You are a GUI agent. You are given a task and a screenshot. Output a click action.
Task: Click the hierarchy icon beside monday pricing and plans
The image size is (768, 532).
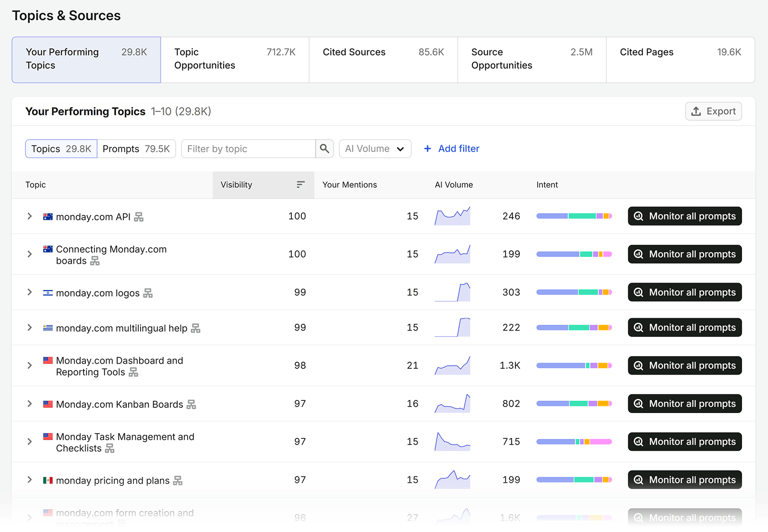pyautogui.click(x=178, y=481)
